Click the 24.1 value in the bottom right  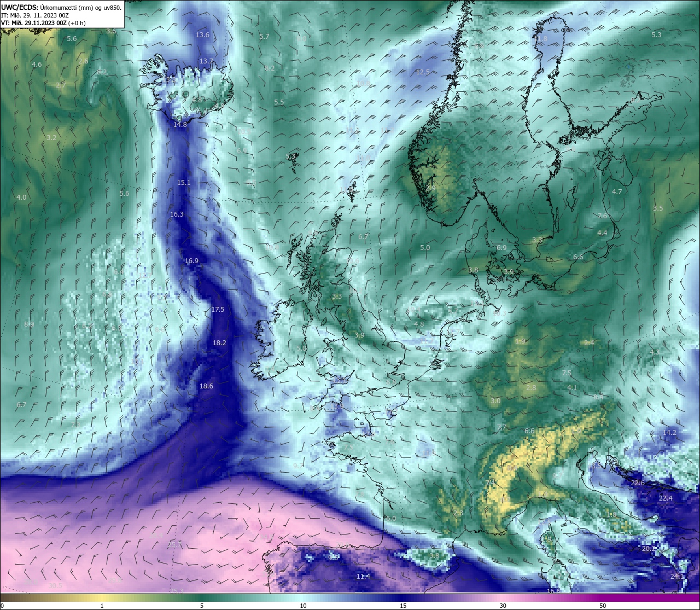[677, 577]
